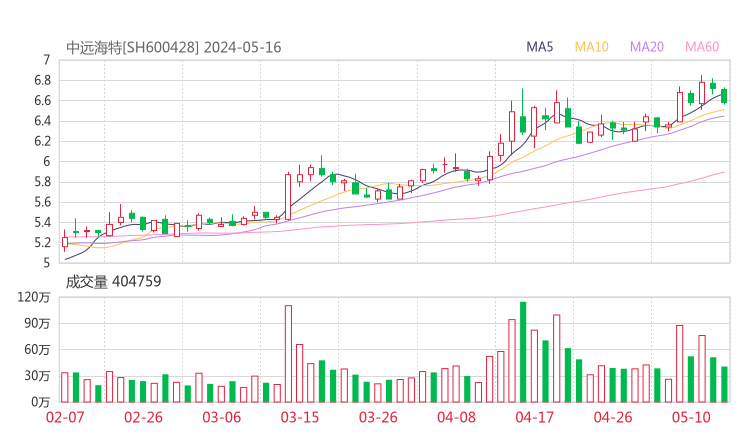Click the last green volume bar on right
740x440 pixels.
(x=724, y=384)
